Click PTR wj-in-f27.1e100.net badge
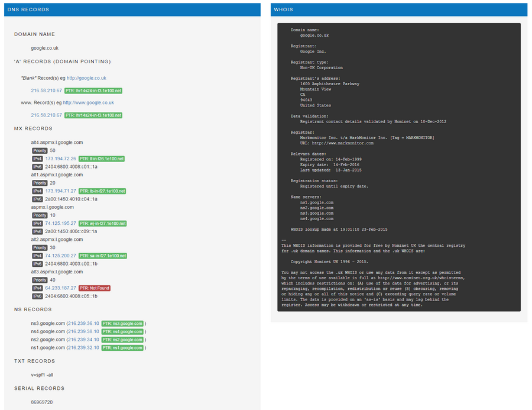Image resolution: width=532 pixels, height=410 pixels. [x=102, y=223]
